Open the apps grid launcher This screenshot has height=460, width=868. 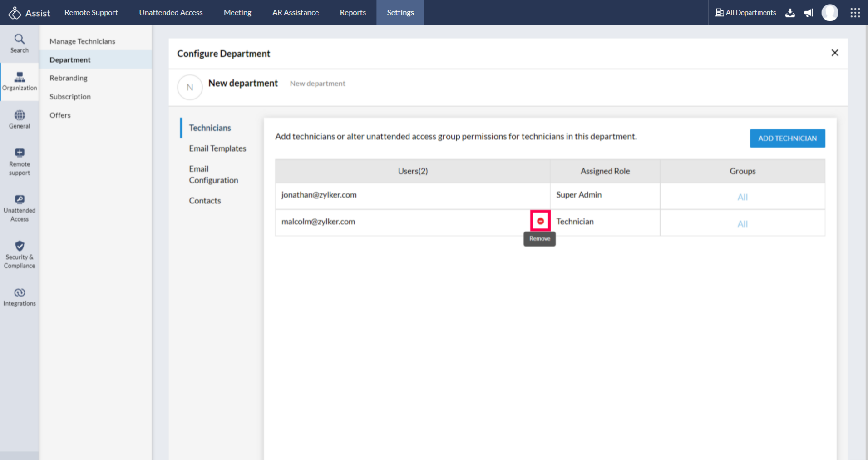[x=855, y=13]
